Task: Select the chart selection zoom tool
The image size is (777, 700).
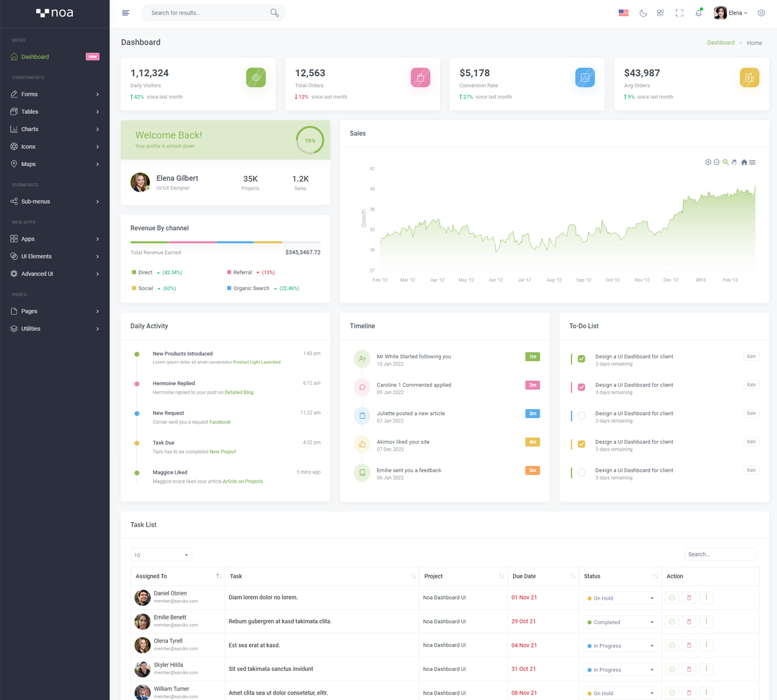Action: (x=726, y=162)
